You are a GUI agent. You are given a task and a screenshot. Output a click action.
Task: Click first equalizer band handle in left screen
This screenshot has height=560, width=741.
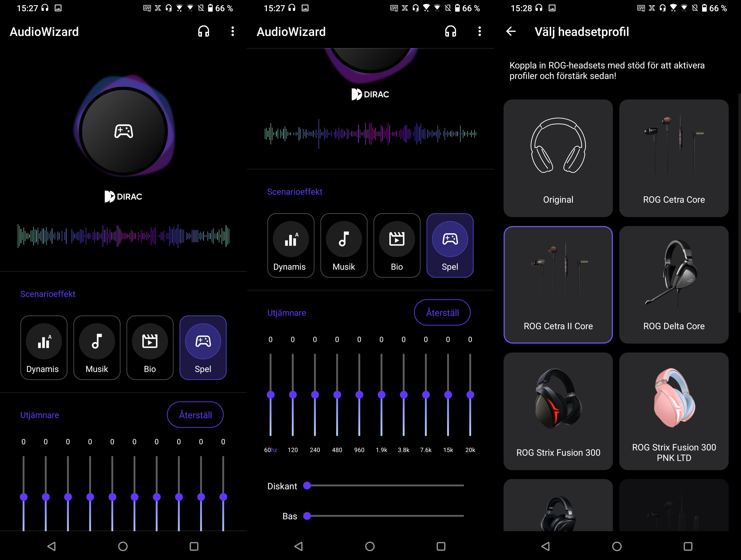(x=24, y=497)
